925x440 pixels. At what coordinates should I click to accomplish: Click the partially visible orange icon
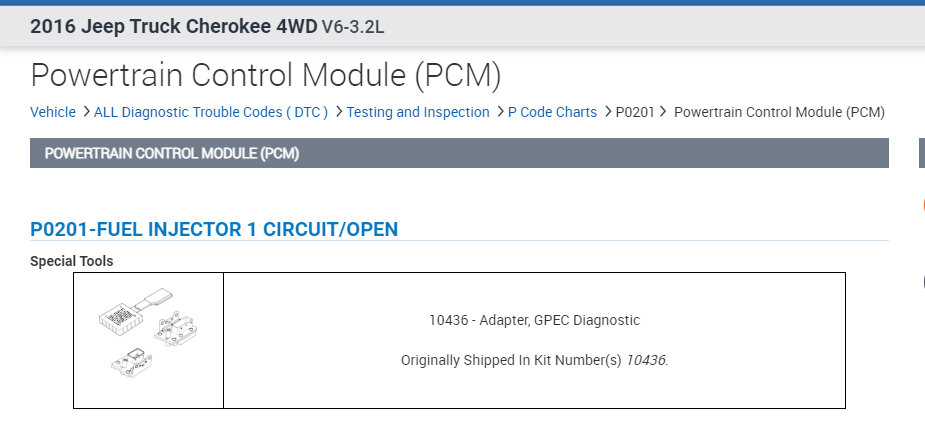(921, 205)
